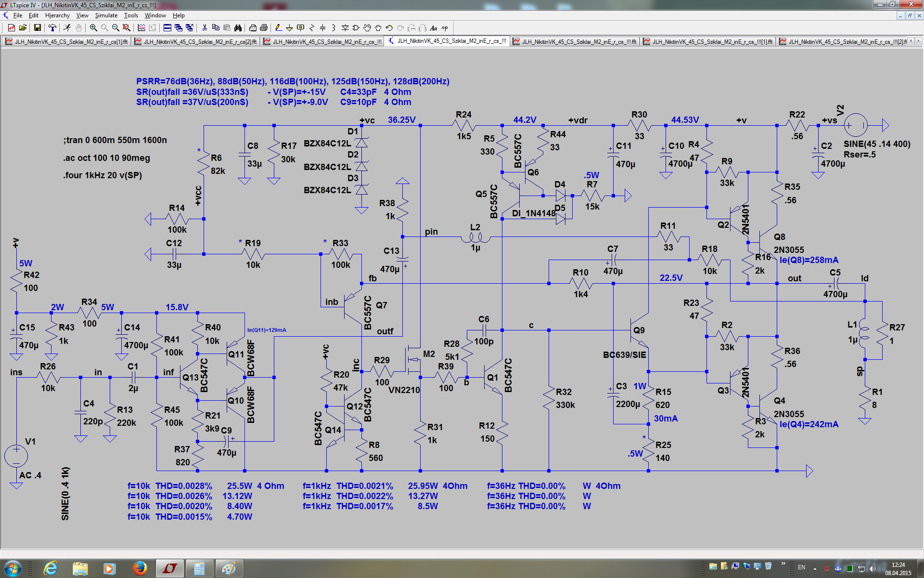This screenshot has width=924, height=578.
Task: Halt the simulation with the hand icon
Action: (x=78, y=28)
